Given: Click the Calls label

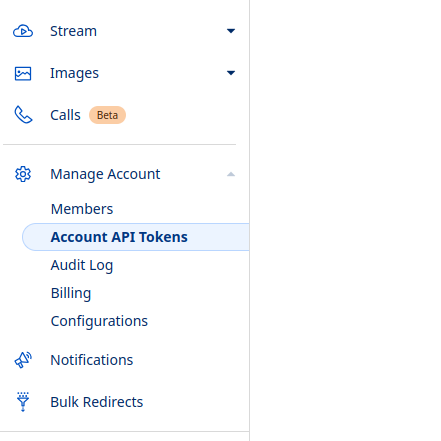Looking at the screenshot, I should [x=65, y=115].
